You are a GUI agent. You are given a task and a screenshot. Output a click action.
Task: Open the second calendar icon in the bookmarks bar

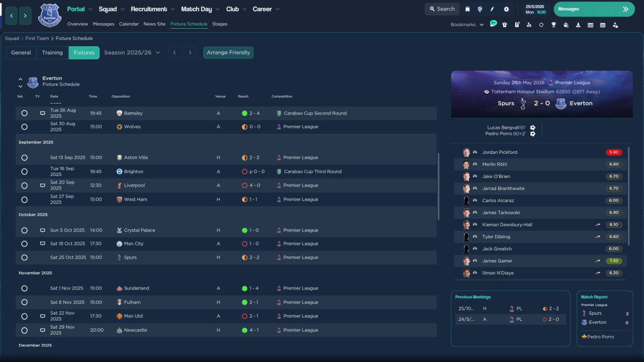(603, 25)
